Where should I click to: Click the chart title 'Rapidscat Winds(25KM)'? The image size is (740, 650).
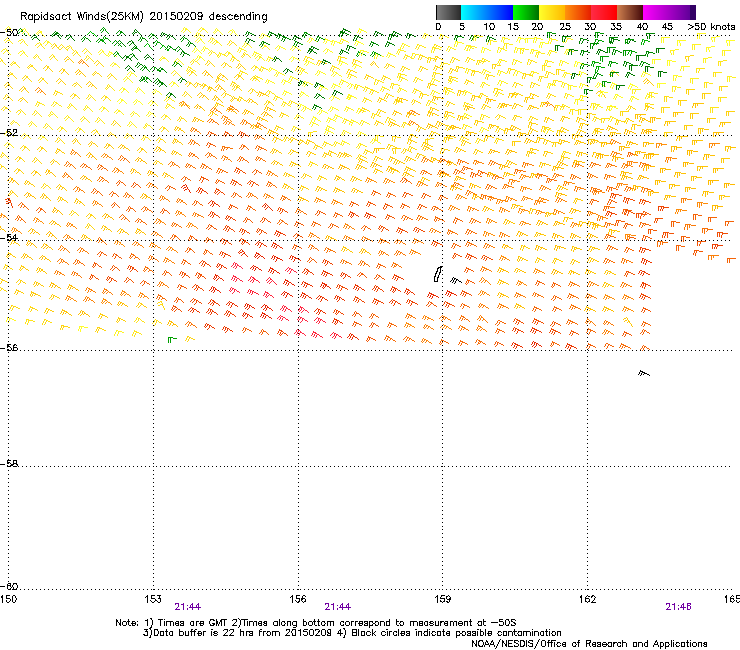click(82, 17)
